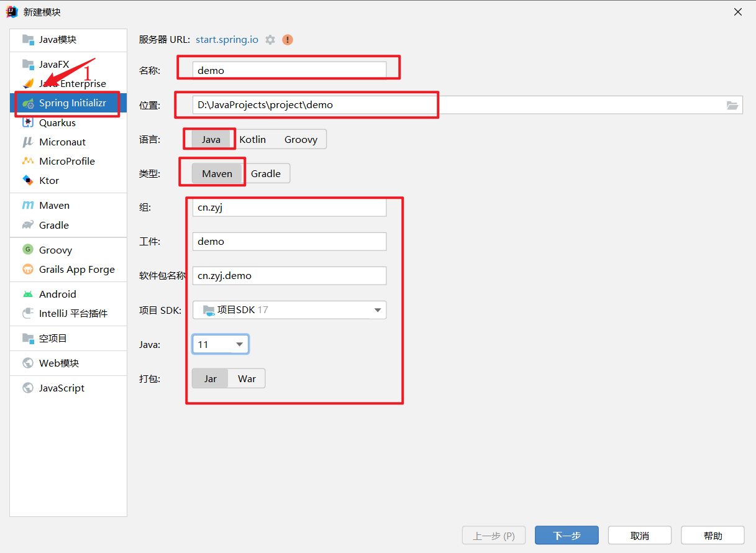Screen dimensions: 756x553
Task: Click the orange warning icon beside server URL
Action: pyautogui.click(x=288, y=40)
